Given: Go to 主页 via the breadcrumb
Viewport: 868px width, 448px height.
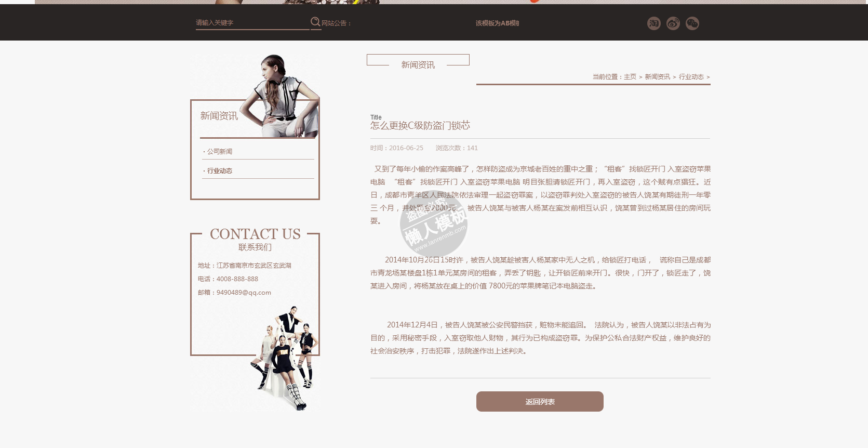Looking at the screenshot, I should pos(630,77).
